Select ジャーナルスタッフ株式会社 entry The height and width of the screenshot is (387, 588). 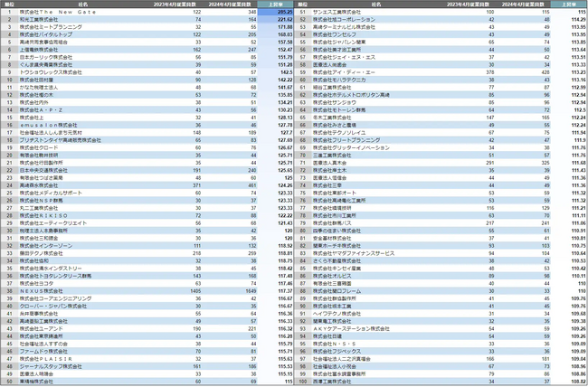51,366
